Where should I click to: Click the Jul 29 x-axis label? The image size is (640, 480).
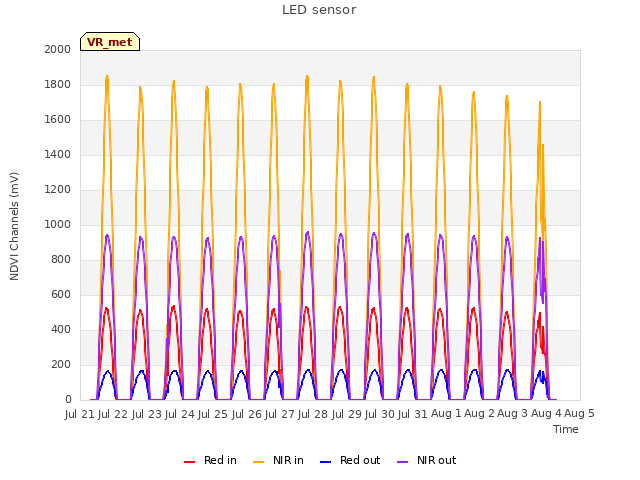[347, 414]
